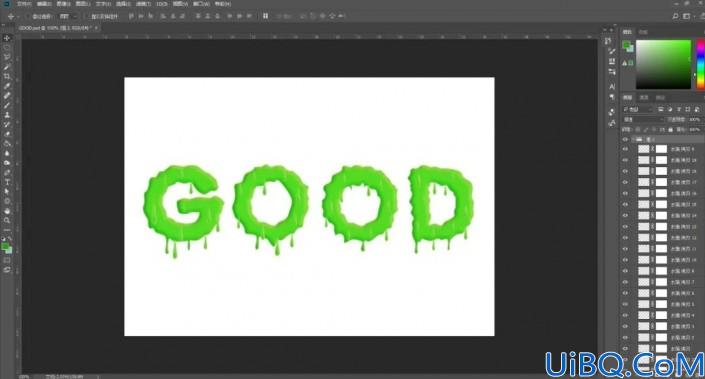Open the History panel icon in collapsed dock
This screenshot has height=379, width=705.
point(608,41)
